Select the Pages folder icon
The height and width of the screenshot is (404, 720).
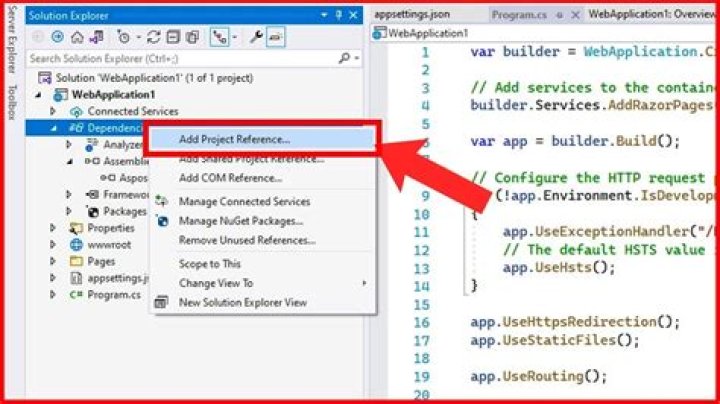tap(76, 261)
